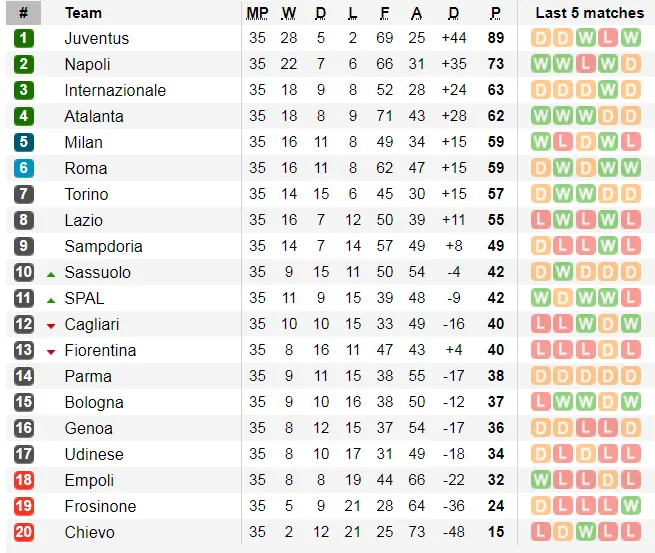Sort table by the MP column header
Image resolution: width=655 pixels, height=553 pixels.
(x=257, y=13)
